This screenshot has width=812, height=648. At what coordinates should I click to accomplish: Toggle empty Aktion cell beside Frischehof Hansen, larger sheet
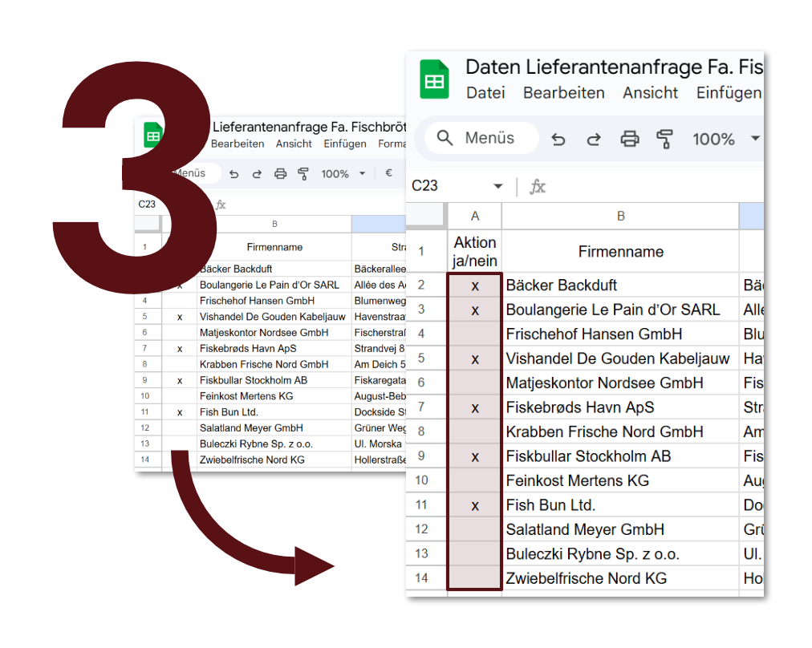pos(474,334)
